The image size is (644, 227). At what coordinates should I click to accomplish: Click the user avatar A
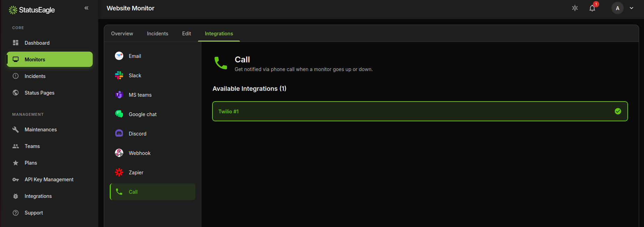click(618, 8)
